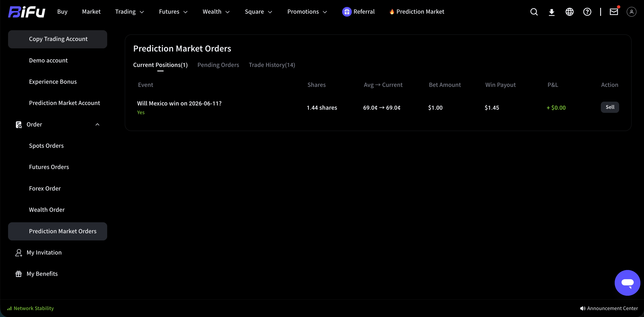Image resolution: width=644 pixels, height=317 pixels.
Task: Click the Win Payout column header
Action: click(x=501, y=85)
